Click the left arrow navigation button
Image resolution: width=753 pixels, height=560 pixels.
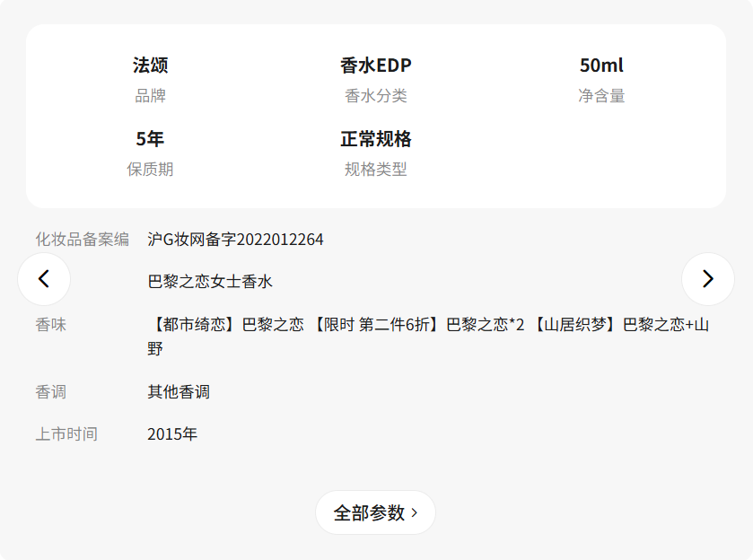[44, 279]
